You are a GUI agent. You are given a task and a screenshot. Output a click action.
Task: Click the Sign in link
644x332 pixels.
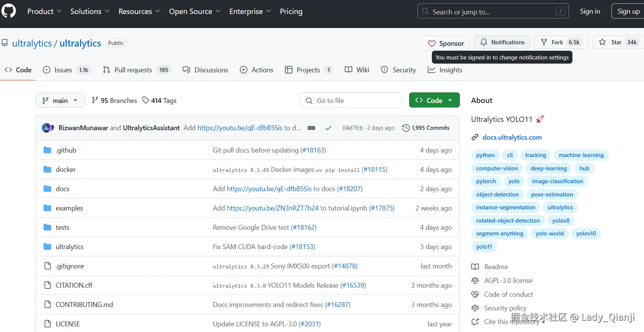coord(590,11)
